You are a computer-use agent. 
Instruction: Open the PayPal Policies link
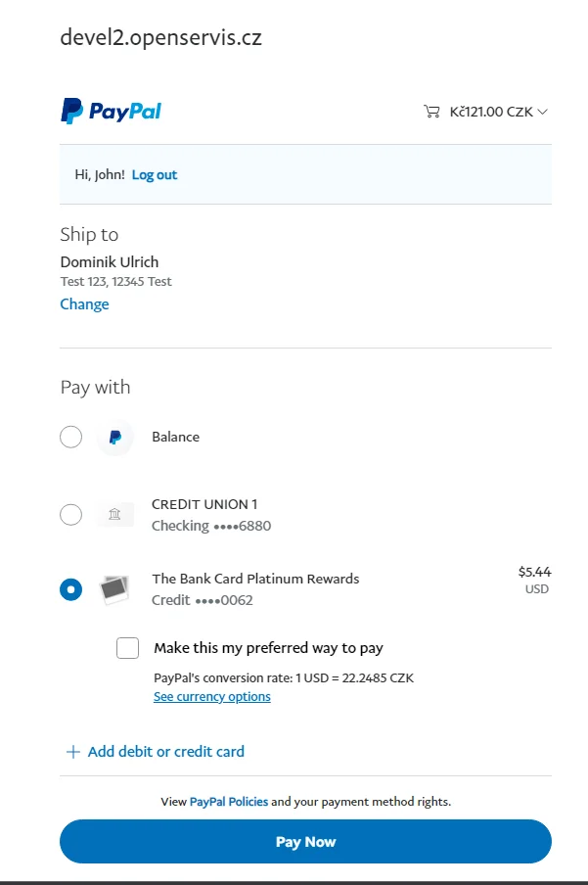point(229,802)
